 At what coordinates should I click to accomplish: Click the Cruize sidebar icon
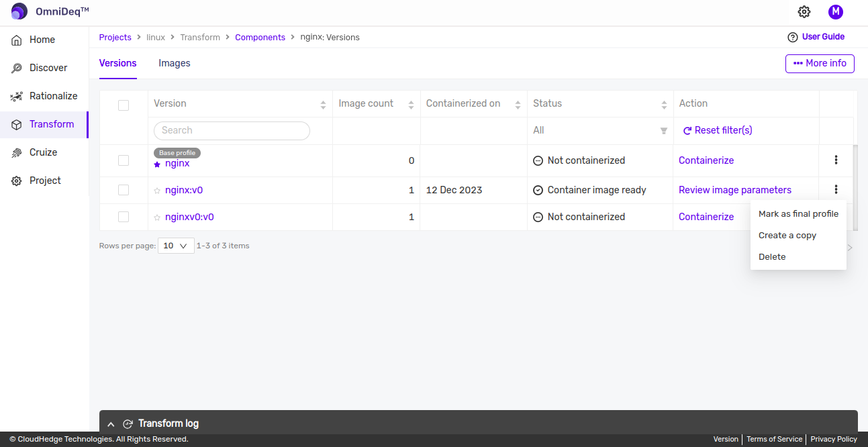pyautogui.click(x=17, y=152)
